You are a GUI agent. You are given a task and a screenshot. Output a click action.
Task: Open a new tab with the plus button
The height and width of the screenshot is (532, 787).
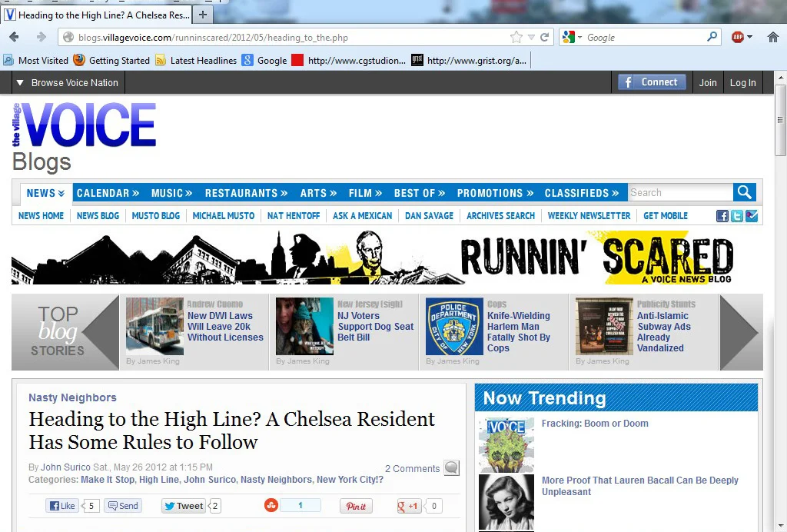coord(203,15)
